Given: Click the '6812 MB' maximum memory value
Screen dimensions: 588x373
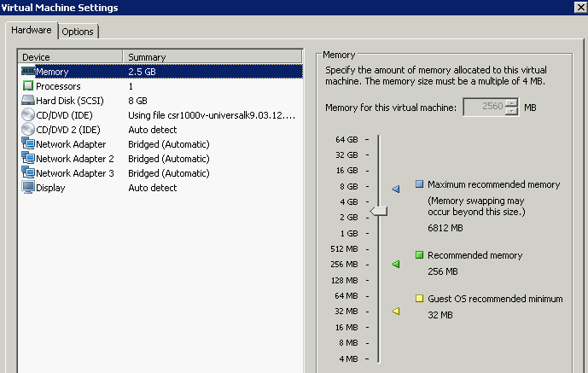Looking at the screenshot, I should click(445, 228).
